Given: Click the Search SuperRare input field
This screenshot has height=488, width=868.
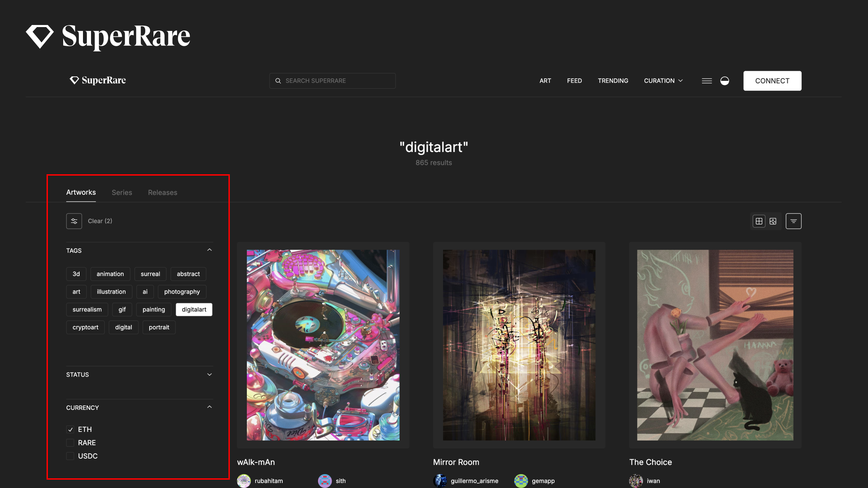Looking at the screenshot, I should point(332,81).
